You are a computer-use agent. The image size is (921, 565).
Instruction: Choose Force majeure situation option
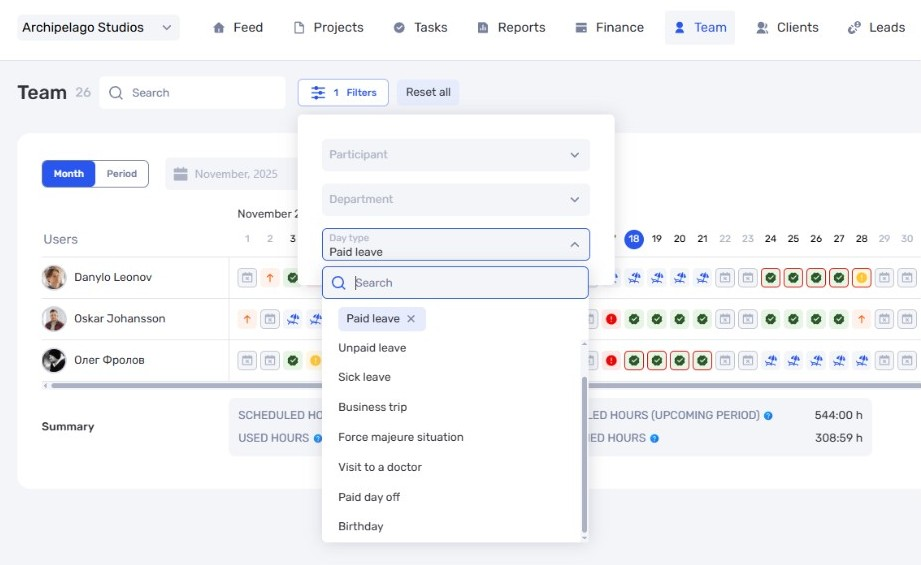point(401,437)
